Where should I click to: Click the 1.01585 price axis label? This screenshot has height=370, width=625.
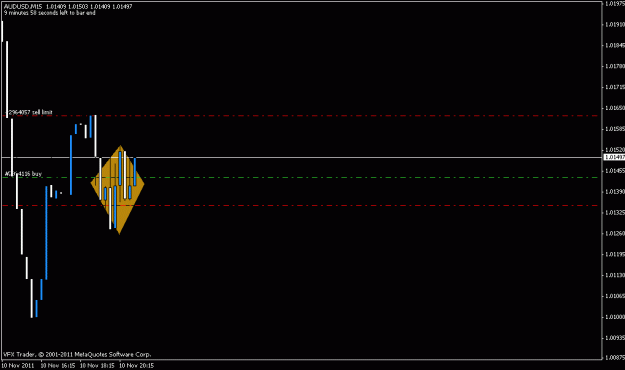[615, 129]
